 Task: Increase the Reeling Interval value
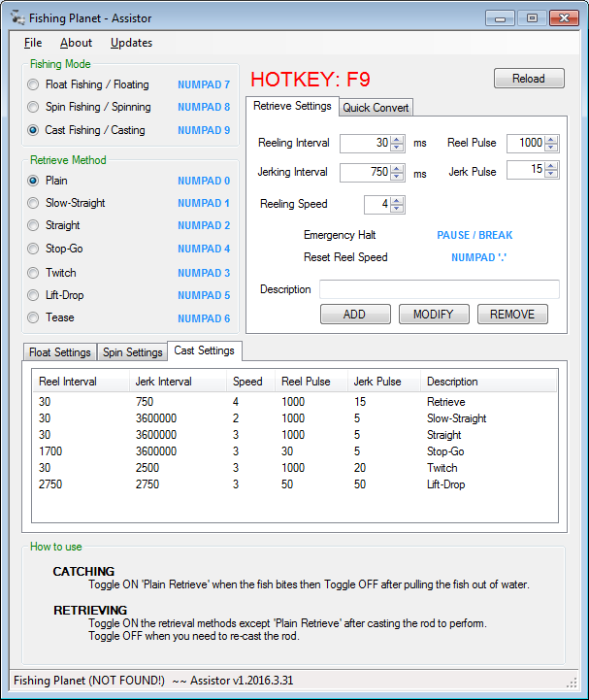tap(397, 139)
